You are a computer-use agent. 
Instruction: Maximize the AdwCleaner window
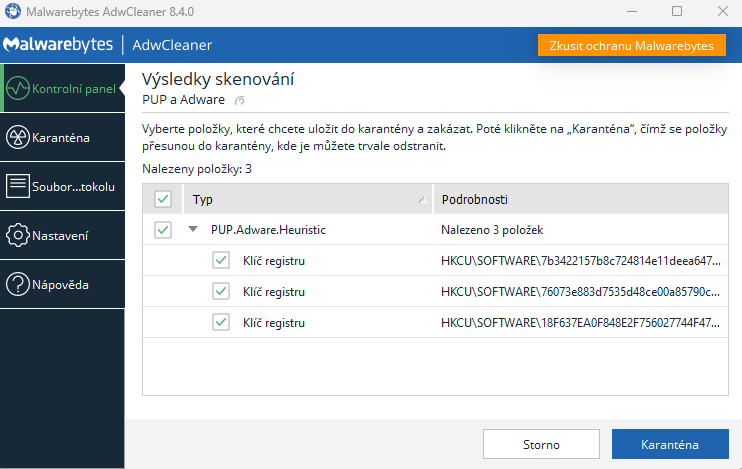pos(677,11)
